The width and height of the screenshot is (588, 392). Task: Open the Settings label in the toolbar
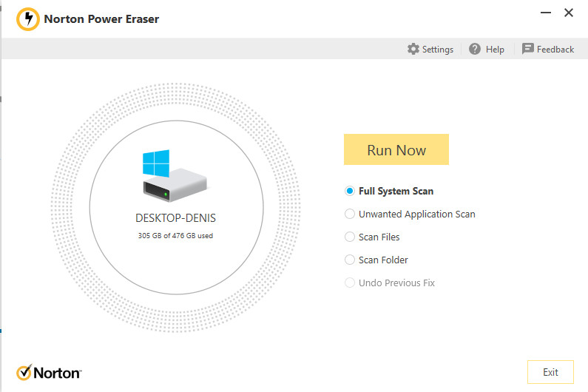click(438, 49)
